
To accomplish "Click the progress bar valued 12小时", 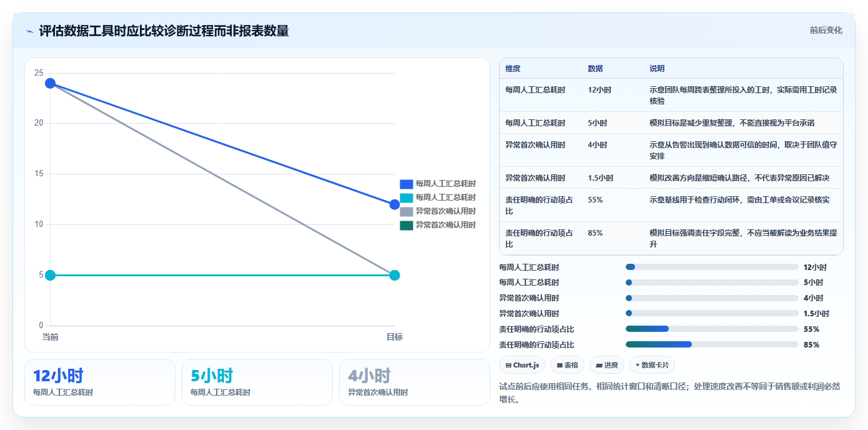I will pyautogui.click(x=712, y=267).
